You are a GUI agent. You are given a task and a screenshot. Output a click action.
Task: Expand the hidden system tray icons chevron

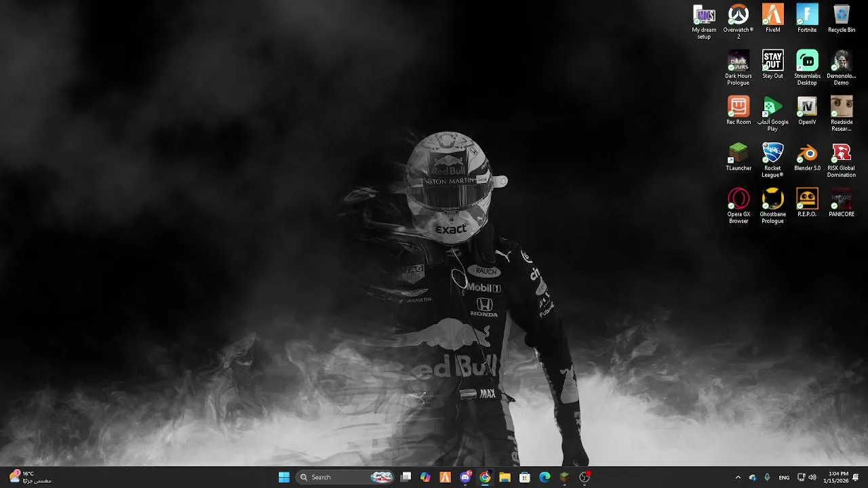pyautogui.click(x=738, y=477)
